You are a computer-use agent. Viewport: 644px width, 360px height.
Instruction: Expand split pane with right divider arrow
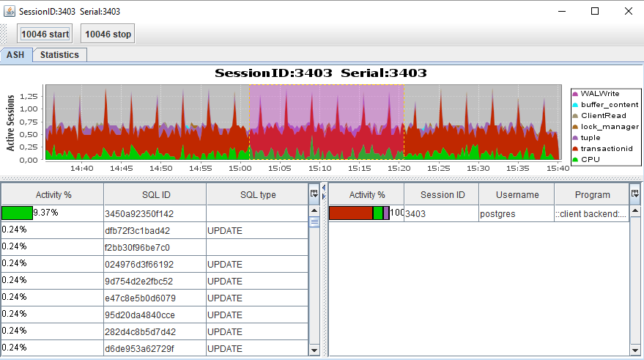[324, 196]
